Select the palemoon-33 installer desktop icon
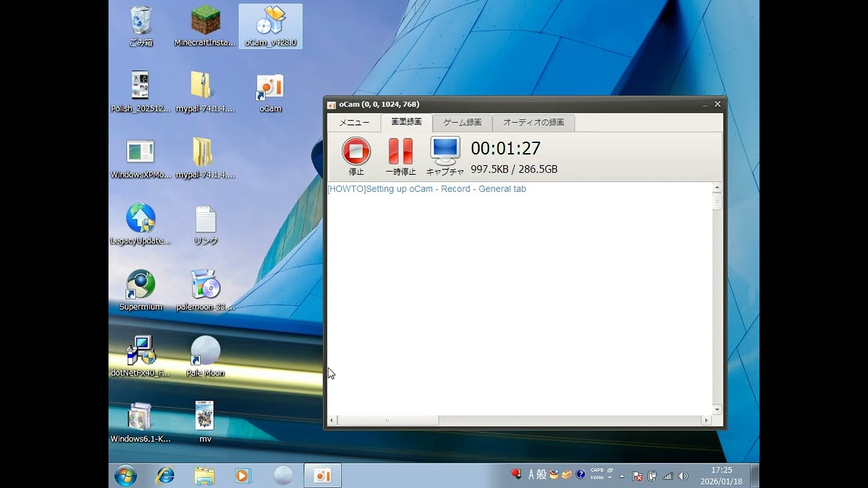This screenshot has height=488, width=868. [205, 291]
